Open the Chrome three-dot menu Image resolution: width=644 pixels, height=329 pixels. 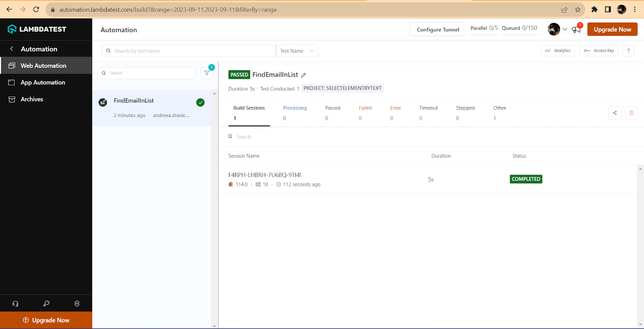(x=635, y=9)
